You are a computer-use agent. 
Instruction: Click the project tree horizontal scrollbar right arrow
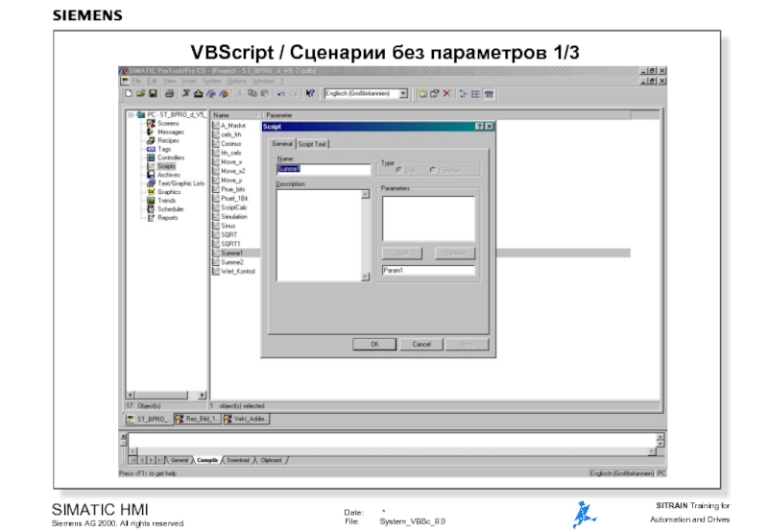tap(202, 395)
